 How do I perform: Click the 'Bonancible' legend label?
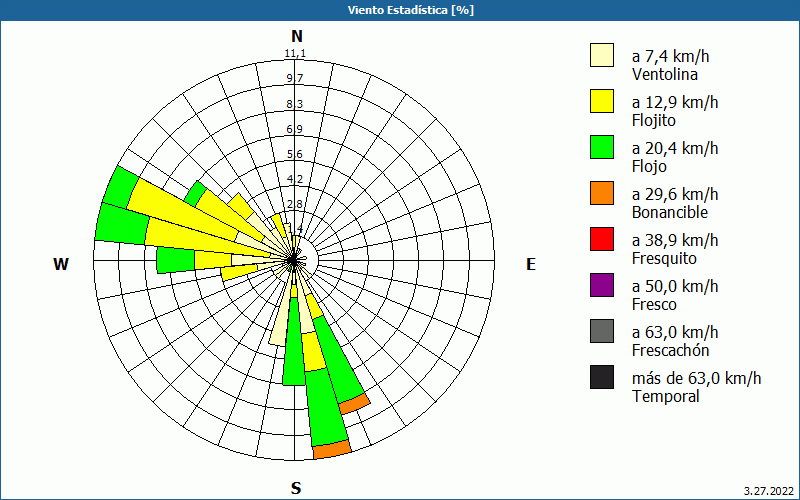pos(670,212)
